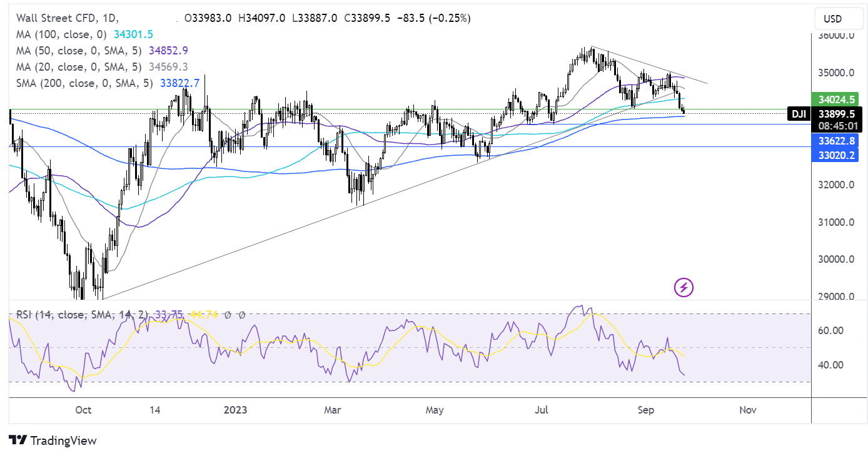
Task: Click the 31000.0 price axis value
Action: (837, 222)
